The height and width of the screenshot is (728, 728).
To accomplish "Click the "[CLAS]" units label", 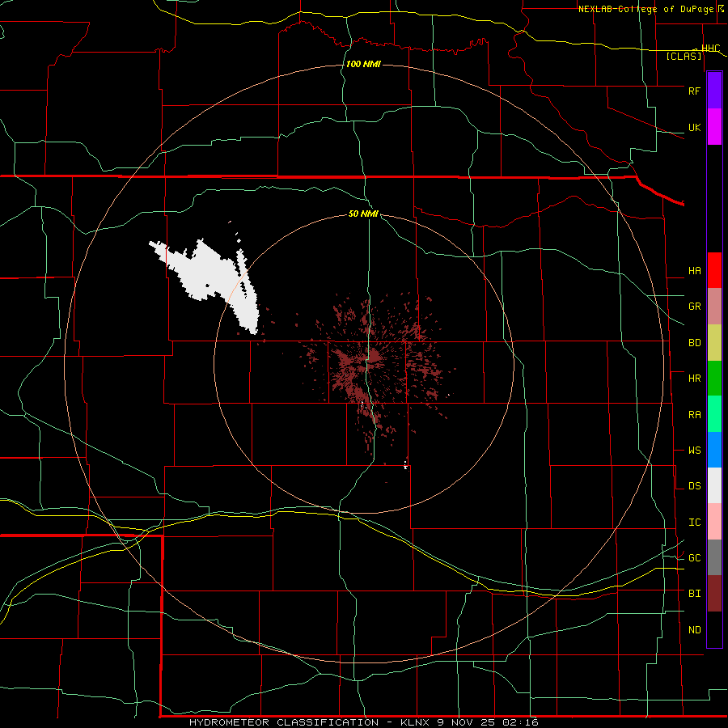I will point(684,56).
